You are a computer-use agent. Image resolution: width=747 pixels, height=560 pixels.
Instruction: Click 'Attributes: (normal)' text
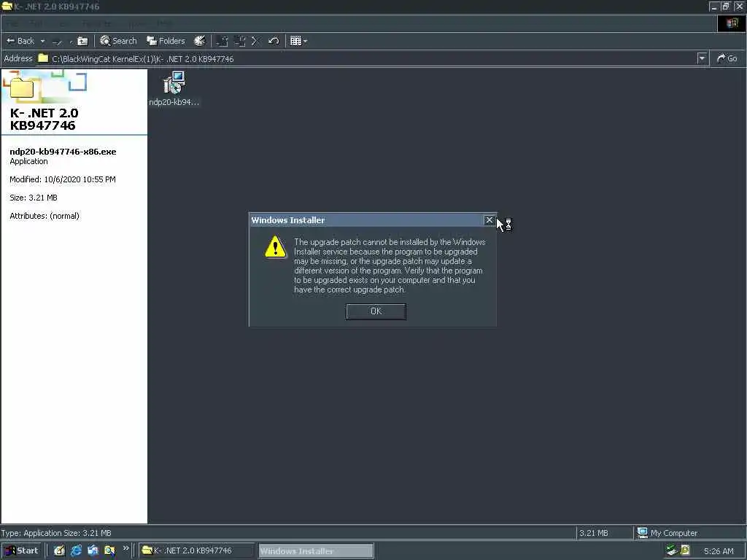[44, 216]
